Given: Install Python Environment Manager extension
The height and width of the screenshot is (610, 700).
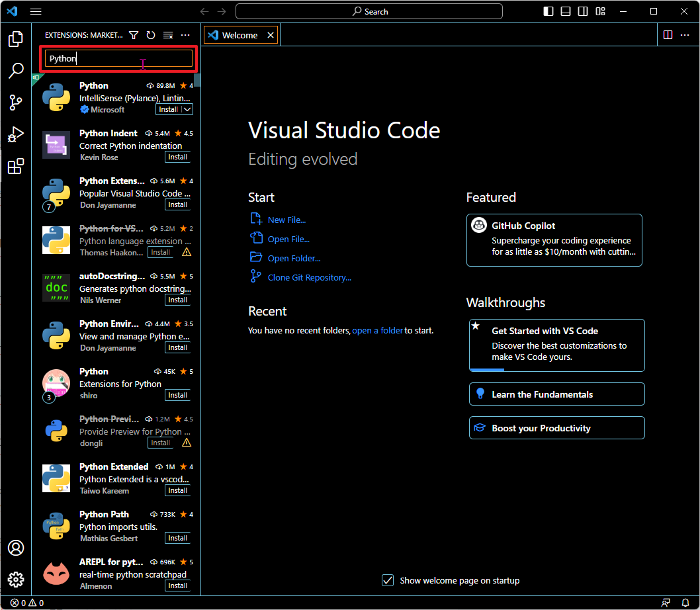Looking at the screenshot, I should point(178,347).
